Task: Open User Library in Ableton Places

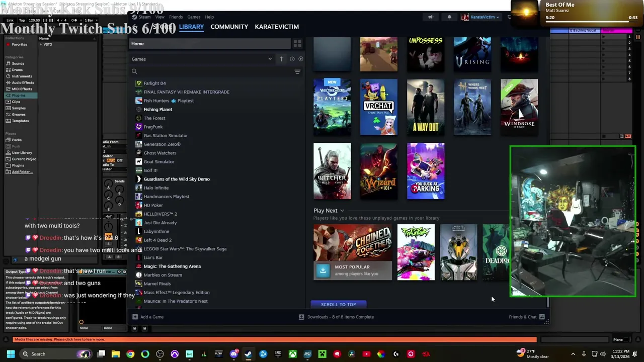Action: [22, 152]
